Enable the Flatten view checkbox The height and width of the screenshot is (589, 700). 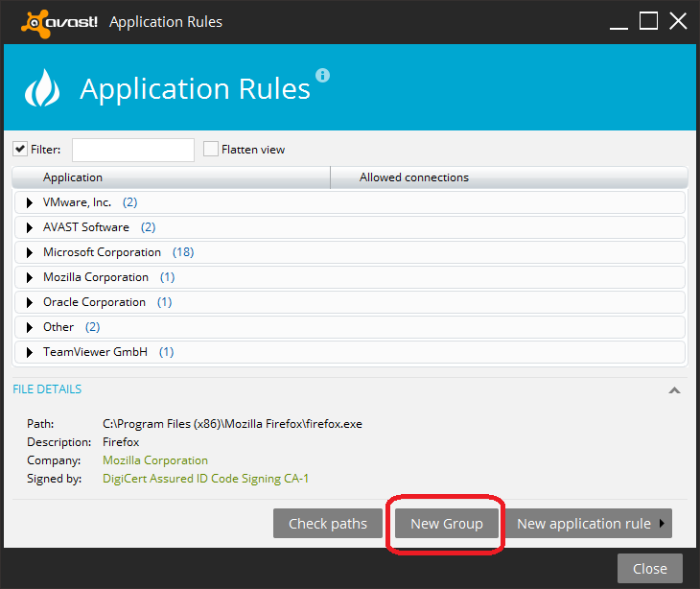pos(211,149)
